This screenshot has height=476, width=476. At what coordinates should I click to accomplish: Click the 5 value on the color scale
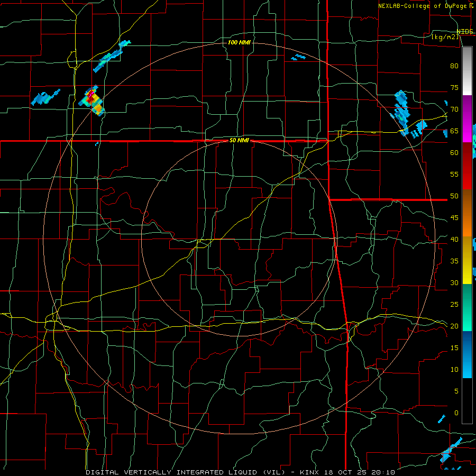[456, 391]
